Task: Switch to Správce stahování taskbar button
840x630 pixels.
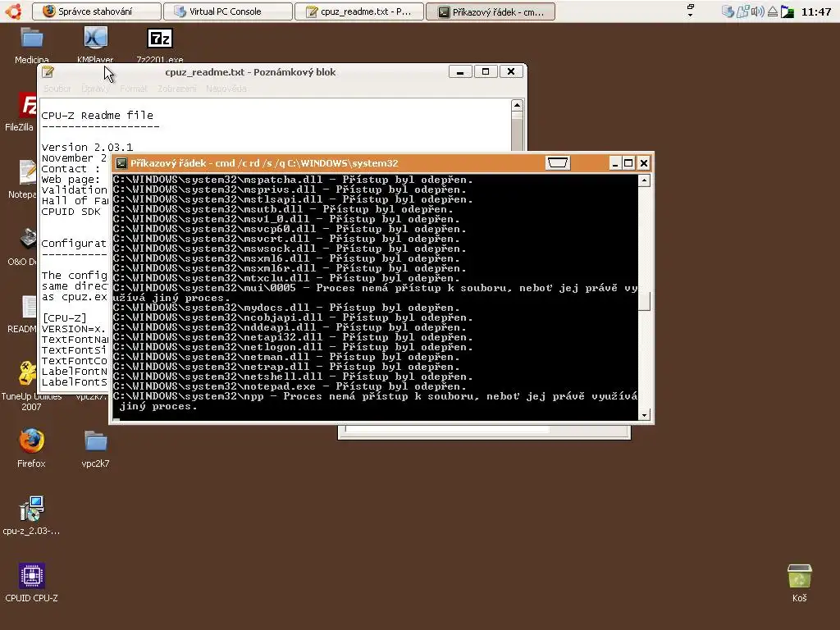Action: [97, 11]
